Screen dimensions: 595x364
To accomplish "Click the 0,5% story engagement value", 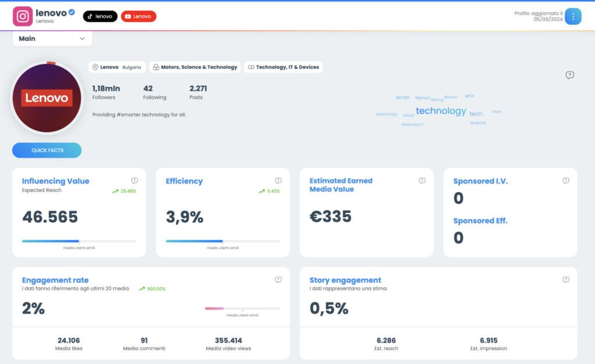I will pos(329,308).
